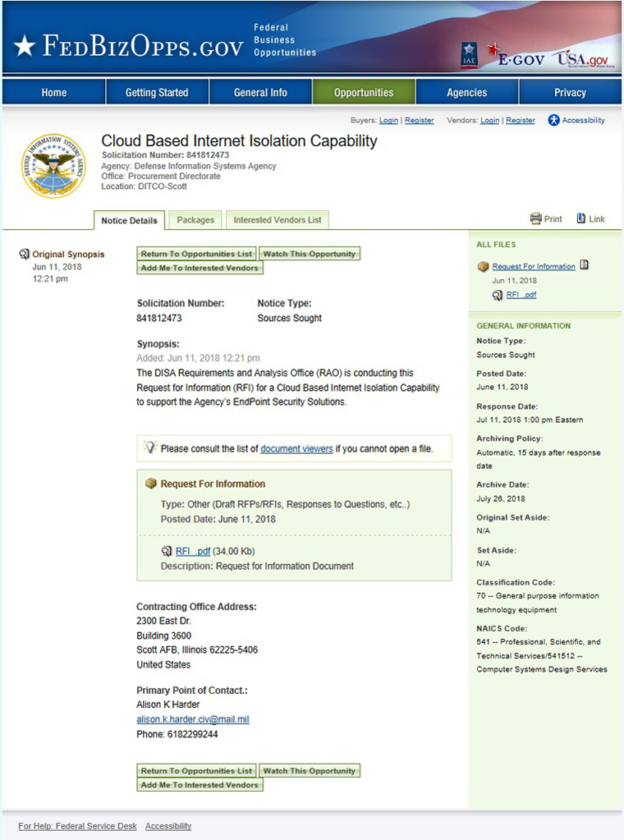Click the Cloud Based Internet Isolation Capability title
The height and width of the screenshot is (840, 624).
240,141
